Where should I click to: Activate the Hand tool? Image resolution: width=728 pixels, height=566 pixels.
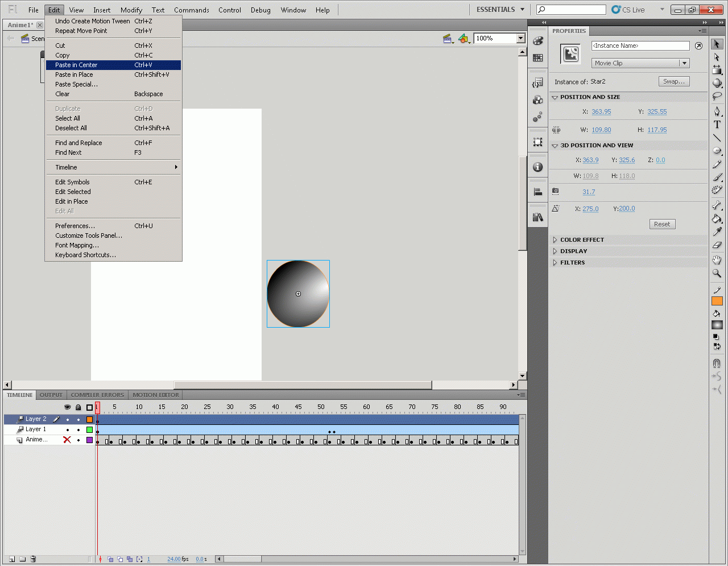coord(717,260)
